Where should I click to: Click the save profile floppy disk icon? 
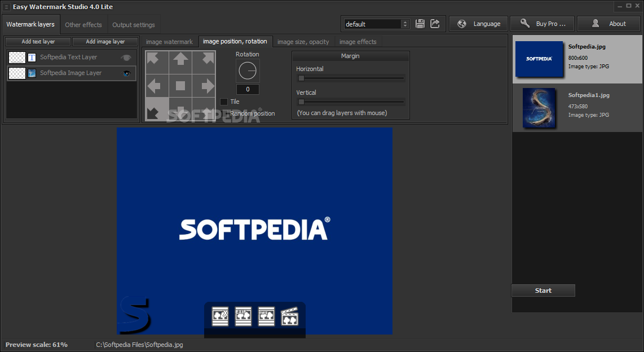[420, 24]
